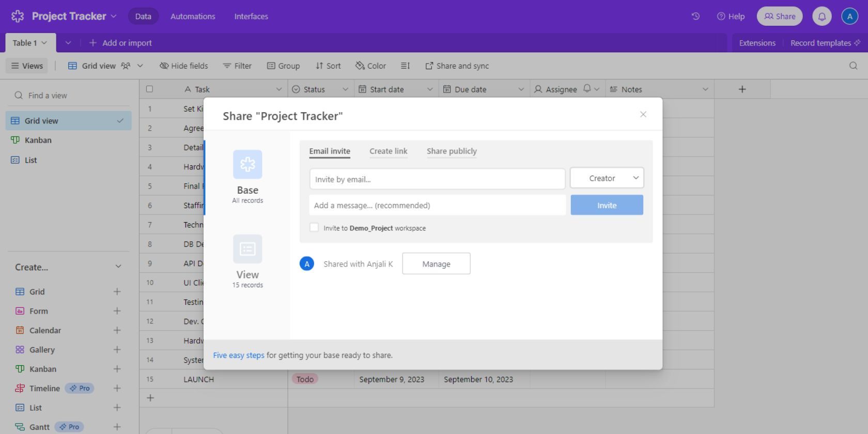The height and width of the screenshot is (434, 868).
Task: Expand the Project Tracker base menu
Action: 114,17
